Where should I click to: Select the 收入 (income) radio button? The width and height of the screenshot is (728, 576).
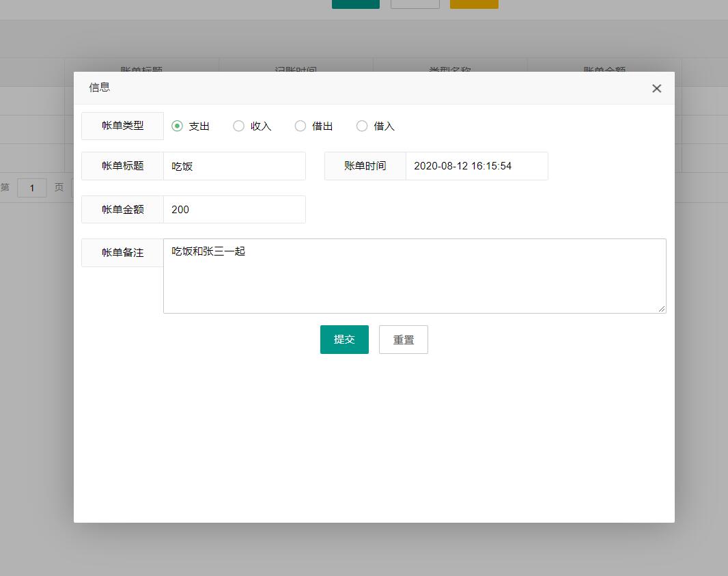(x=238, y=126)
